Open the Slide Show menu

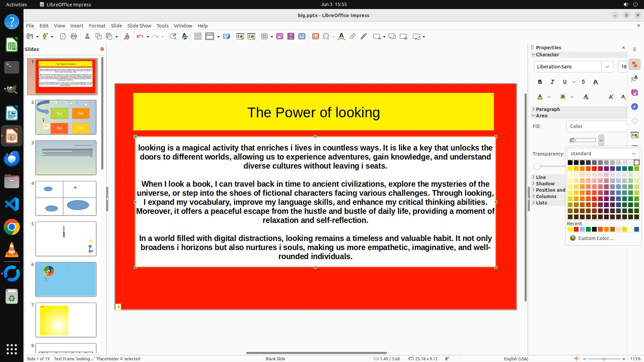139,26
